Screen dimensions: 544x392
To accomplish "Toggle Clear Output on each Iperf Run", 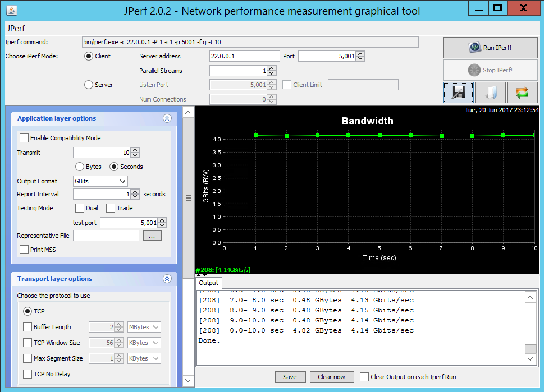I will click(364, 377).
